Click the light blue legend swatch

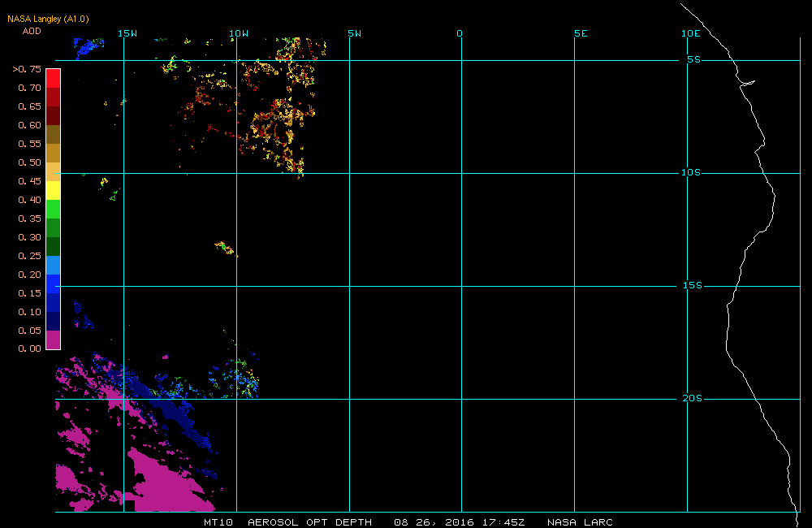(53, 265)
